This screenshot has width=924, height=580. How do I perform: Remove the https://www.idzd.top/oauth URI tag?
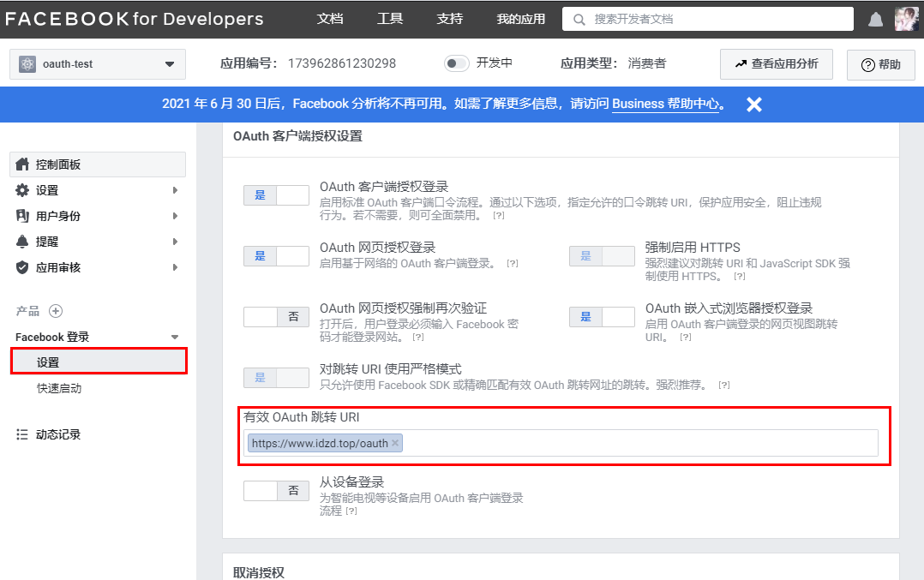point(395,443)
